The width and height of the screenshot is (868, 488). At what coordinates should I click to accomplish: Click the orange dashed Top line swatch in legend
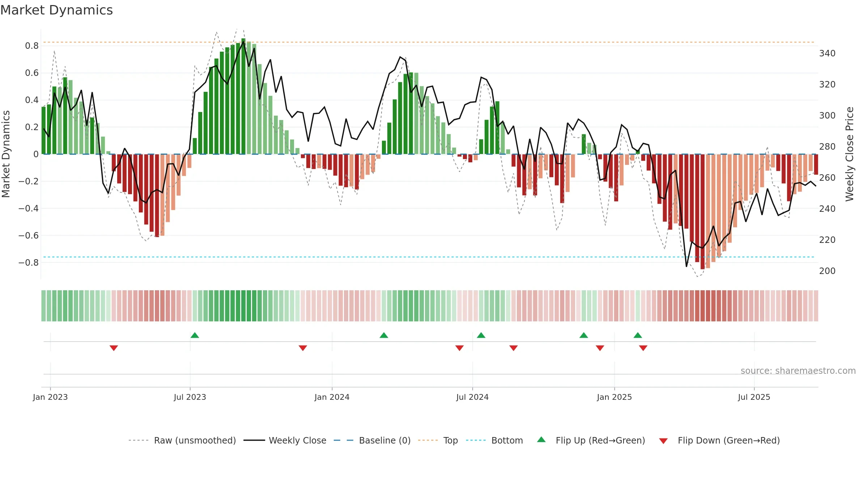tap(428, 440)
